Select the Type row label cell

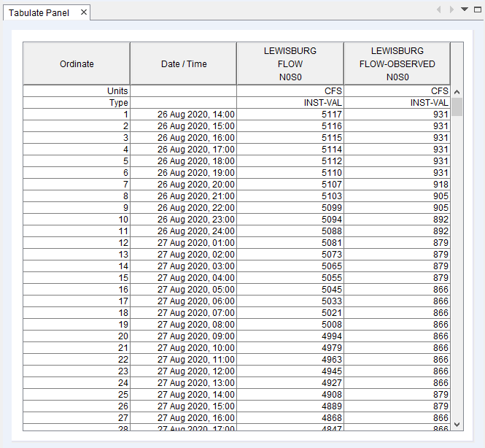[x=77, y=103]
